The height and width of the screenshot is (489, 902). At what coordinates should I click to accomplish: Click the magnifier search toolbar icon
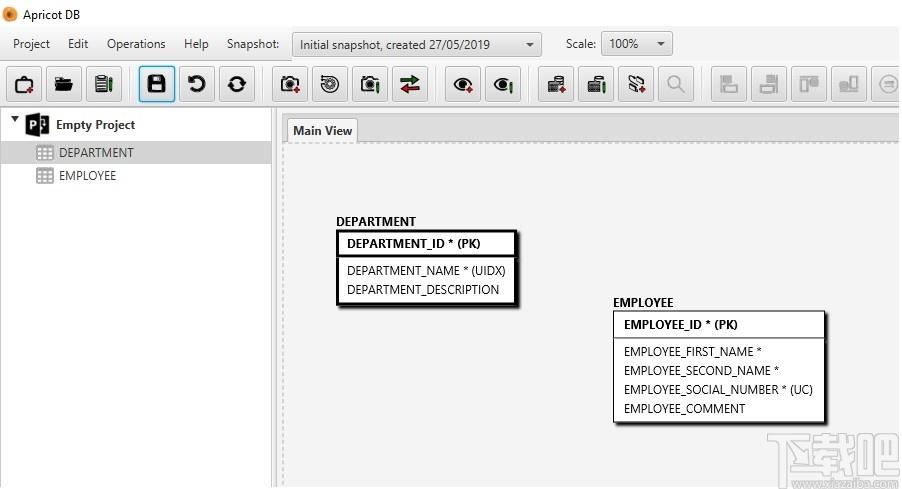676,85
